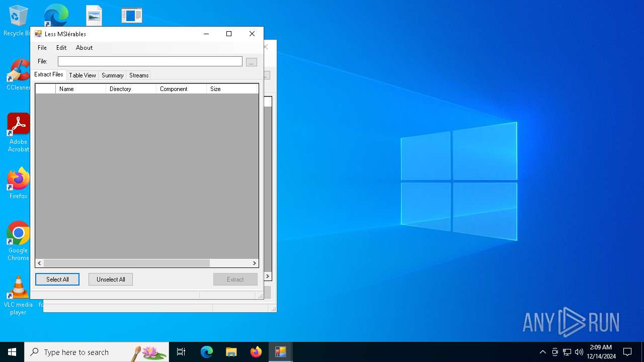Switch to the Table View tab
Image resolution: width=644 pixels, height=362 pixels.
click(x=83, y=75)
